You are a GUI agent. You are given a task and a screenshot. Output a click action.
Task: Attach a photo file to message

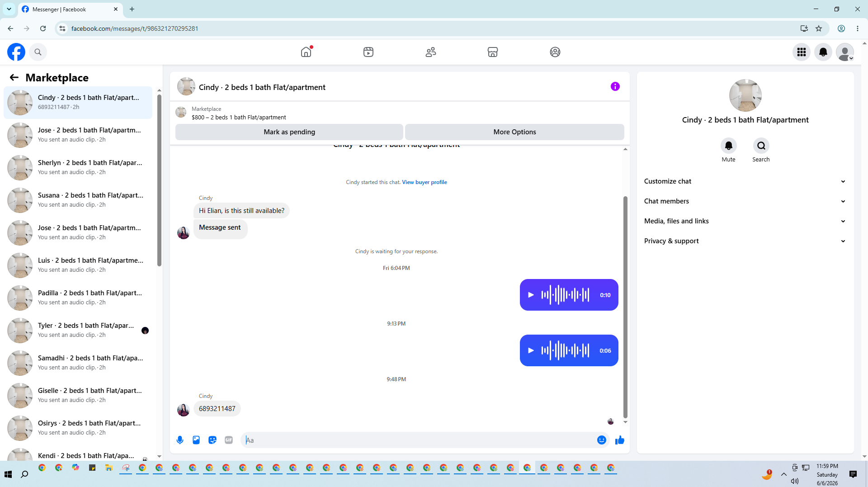pyautogui.click(x=196, y=440)
